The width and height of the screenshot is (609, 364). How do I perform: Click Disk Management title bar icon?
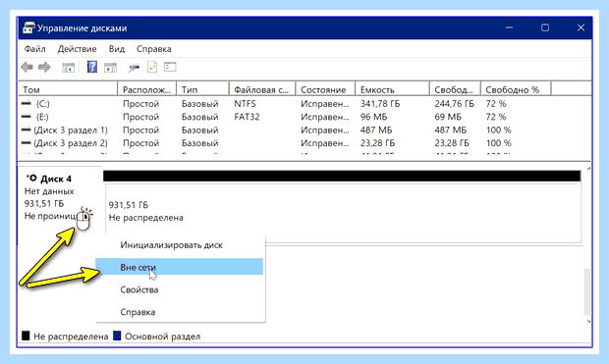tap(28, 27)
